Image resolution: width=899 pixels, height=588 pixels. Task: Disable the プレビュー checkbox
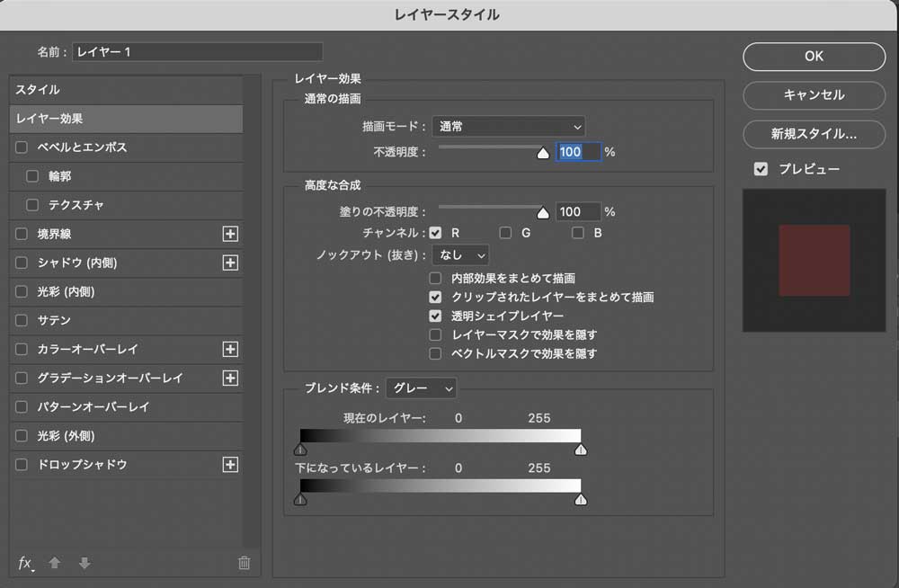761,168
